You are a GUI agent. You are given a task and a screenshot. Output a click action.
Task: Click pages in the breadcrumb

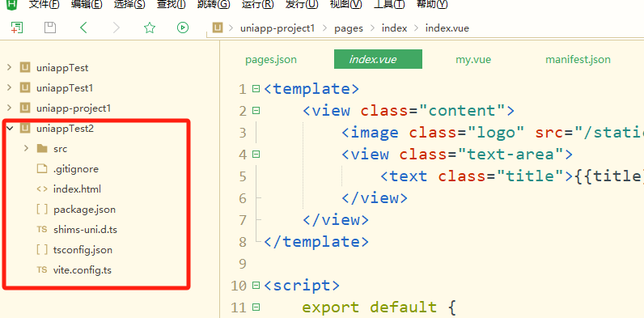tap(349, 28)
